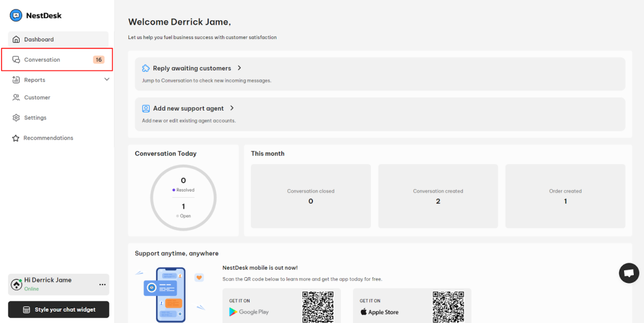644x323 pixels.
Task: Click the Recommendations star icon
Action: tap(16, 138)
